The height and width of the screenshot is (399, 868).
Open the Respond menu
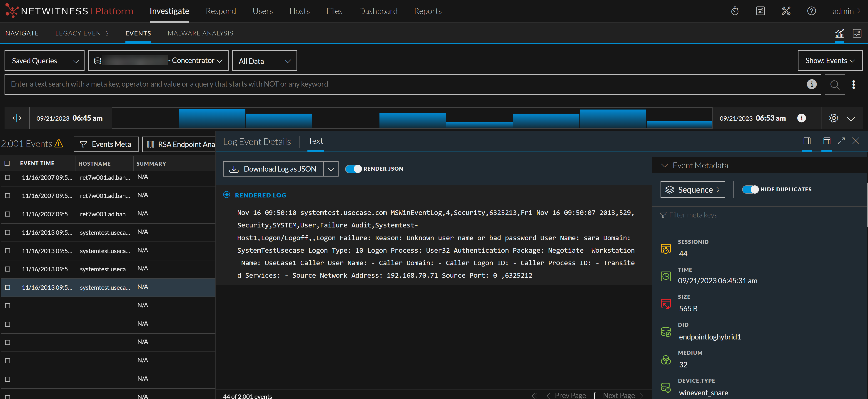(x=221, y=11)
